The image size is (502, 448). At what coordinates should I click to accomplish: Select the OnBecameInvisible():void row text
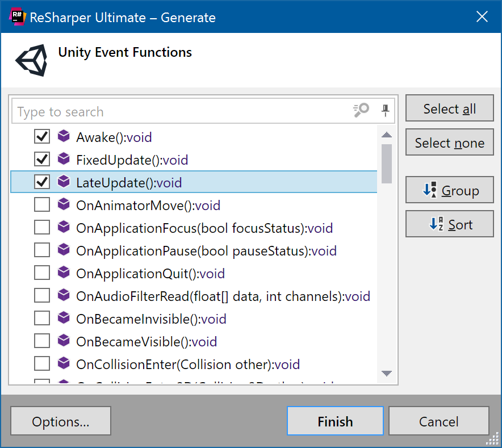pyautogui.click(x=151, y=319)
